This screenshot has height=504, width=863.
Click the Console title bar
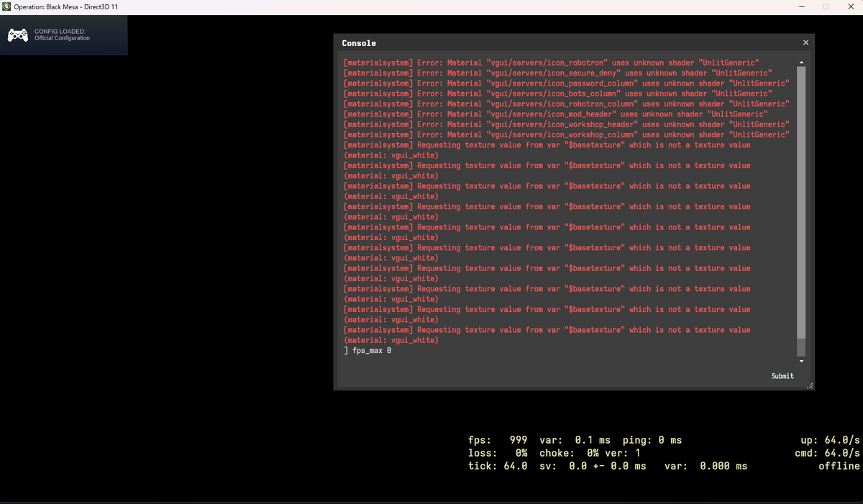point(561,43)
